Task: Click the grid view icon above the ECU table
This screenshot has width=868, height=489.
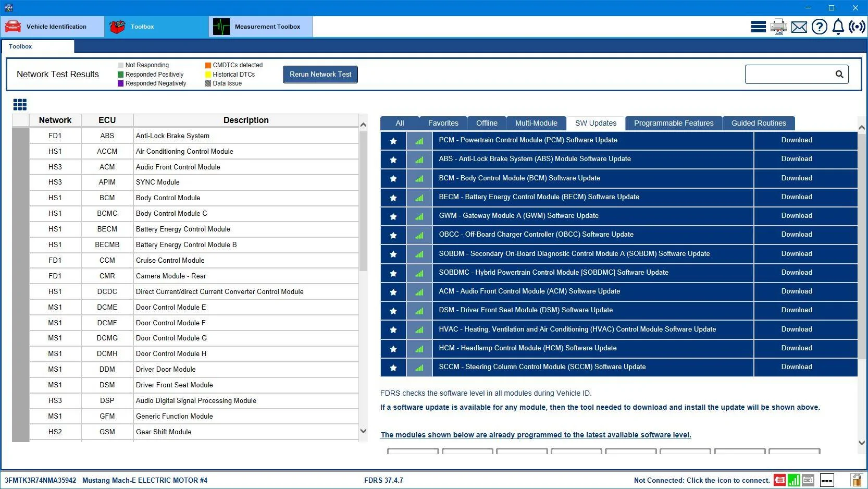Action: [x=20, y=105]
